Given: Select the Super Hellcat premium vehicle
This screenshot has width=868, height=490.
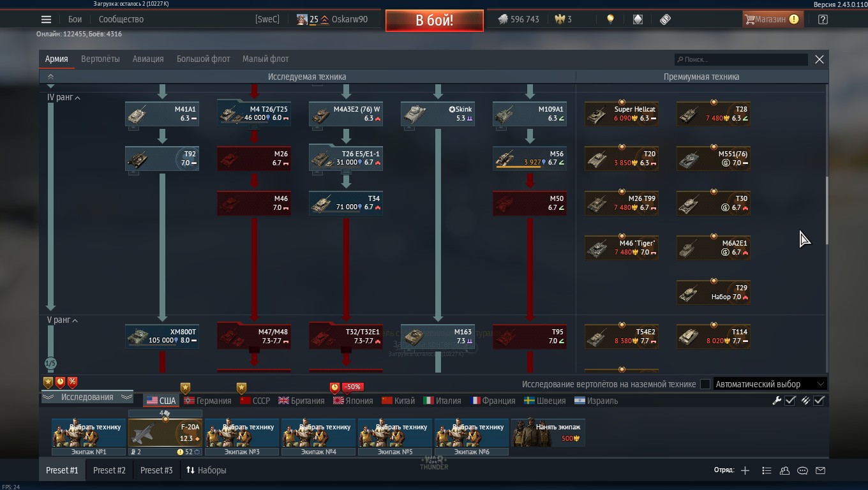Looking at the screenshot, I should 622,114.
